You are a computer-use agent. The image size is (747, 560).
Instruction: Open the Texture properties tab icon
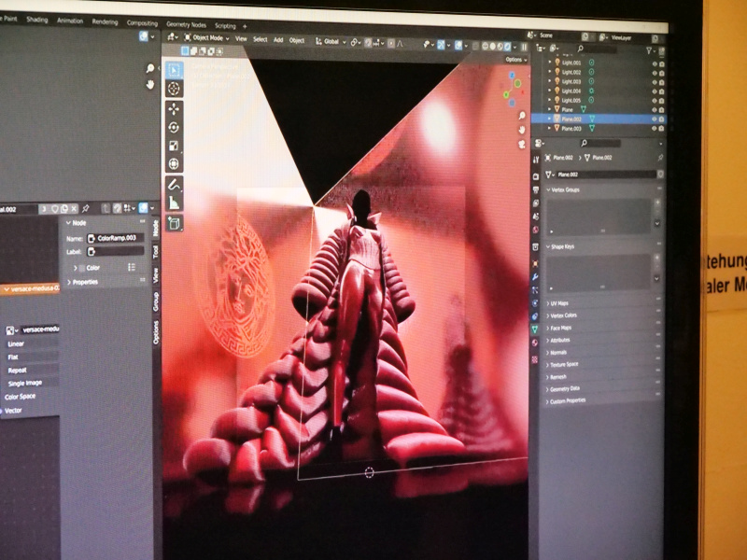[x=535, y=359]
